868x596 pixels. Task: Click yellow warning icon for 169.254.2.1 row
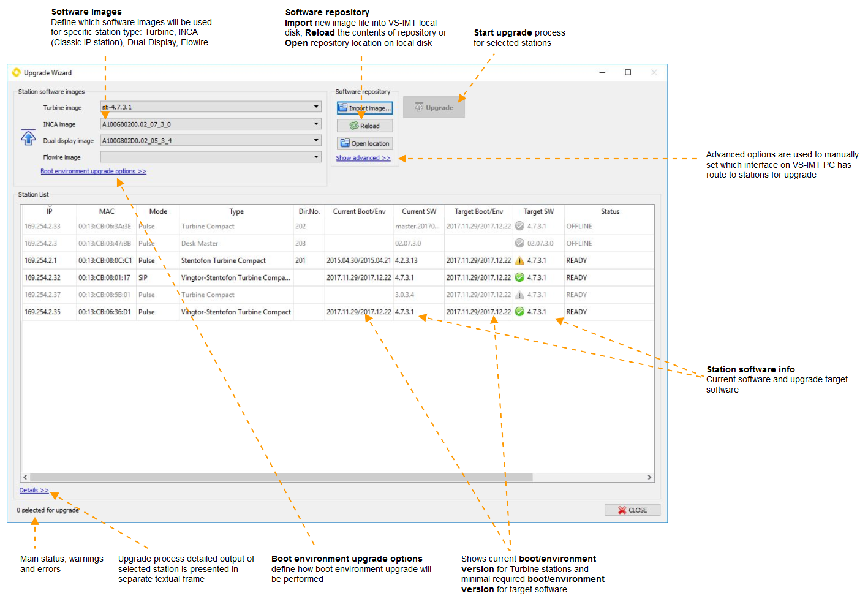point(519,260)
